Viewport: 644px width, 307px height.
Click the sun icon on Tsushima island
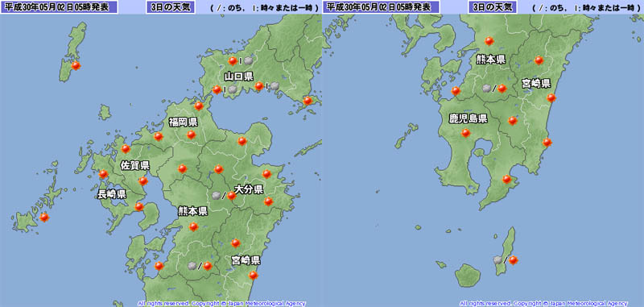pos(76,65)
